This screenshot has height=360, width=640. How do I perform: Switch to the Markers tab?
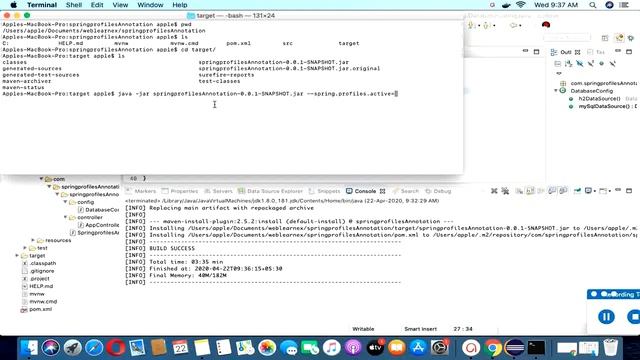tap(141, 191)
